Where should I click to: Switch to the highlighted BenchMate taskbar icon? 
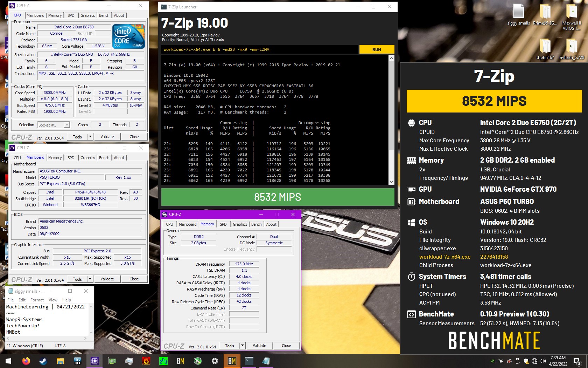point(232,361)
